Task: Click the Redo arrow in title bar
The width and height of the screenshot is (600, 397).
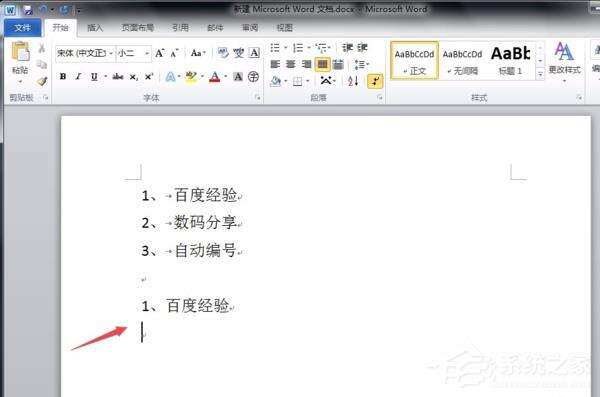Action: (64, 10)
